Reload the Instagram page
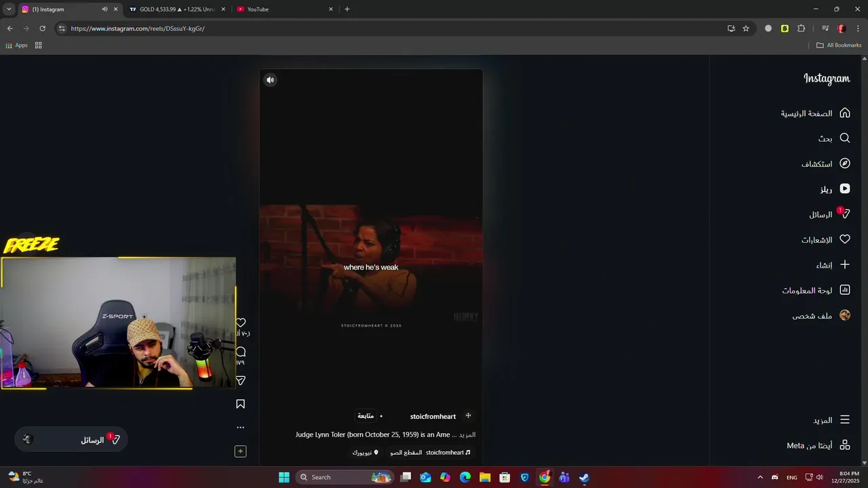868x488 pixels. point(42,28)
